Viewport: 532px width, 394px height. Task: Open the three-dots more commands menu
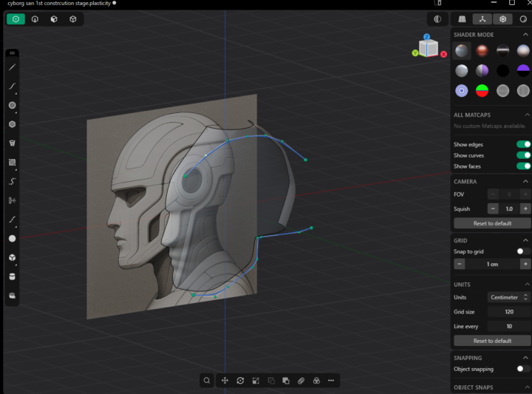[x=330, y=381]
